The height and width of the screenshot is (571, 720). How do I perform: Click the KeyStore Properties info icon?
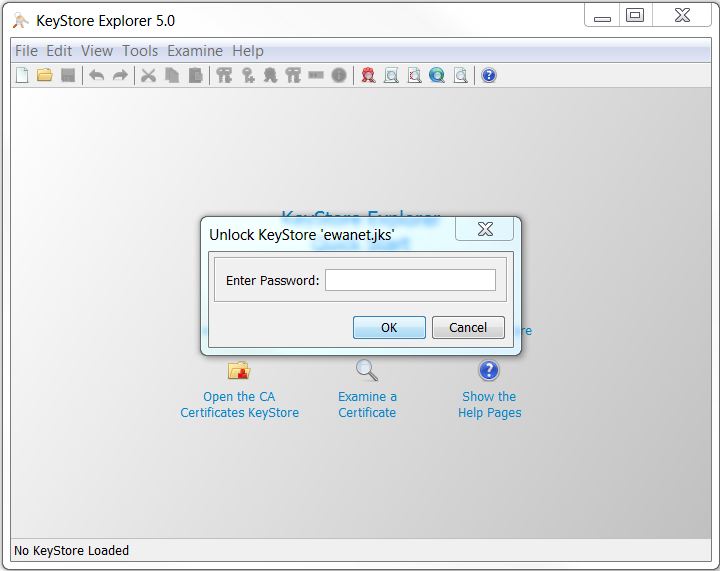click(x=339, y=75)
